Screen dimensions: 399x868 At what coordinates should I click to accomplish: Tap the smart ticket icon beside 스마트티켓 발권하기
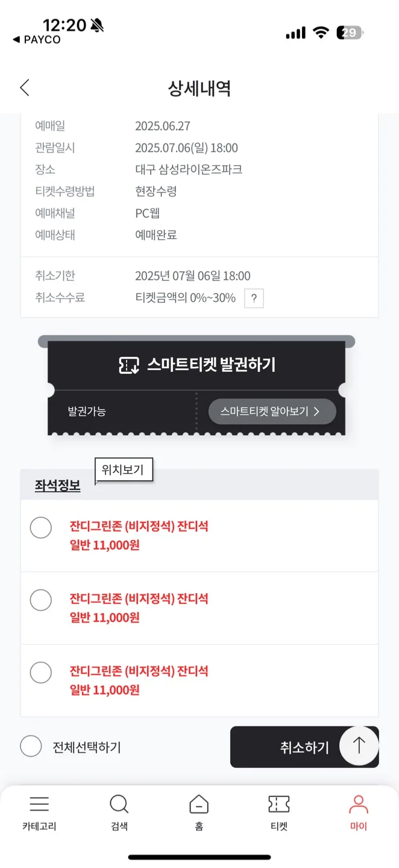(129, 365)
